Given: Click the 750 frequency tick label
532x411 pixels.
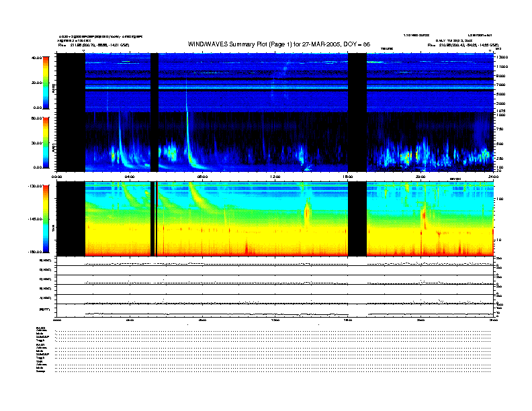Looking at the screenshot, I should pyautogui.click(x=500, y=129).
